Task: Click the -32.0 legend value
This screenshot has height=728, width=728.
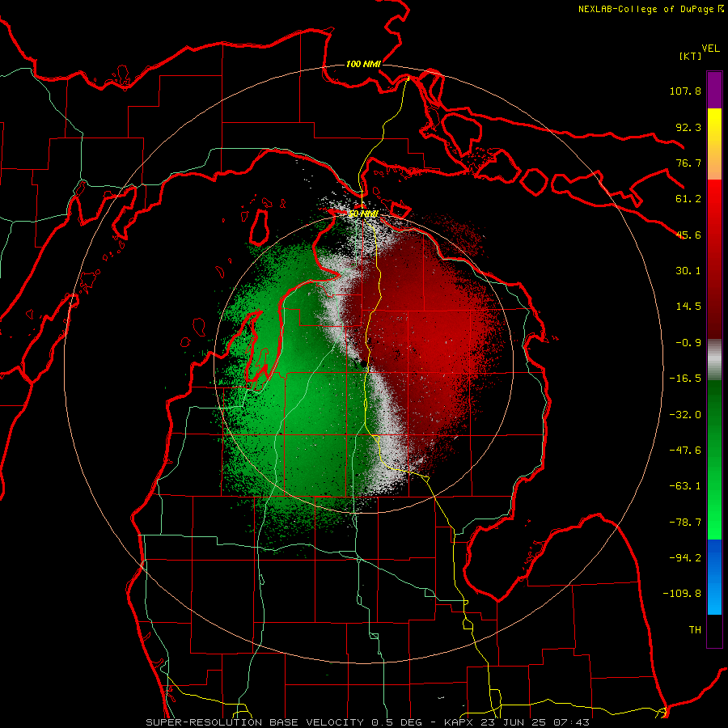Action: point(685,415)
